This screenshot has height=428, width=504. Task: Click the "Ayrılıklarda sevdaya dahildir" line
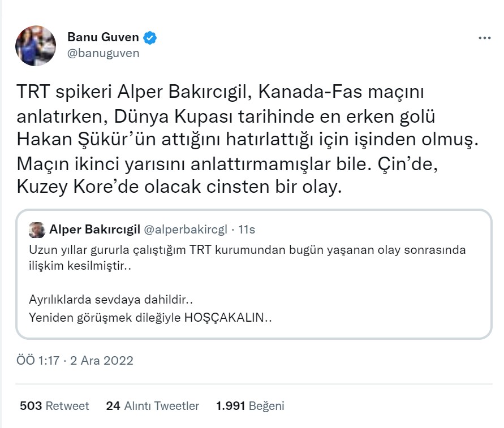pyautogui.click(x=115, y=300)
